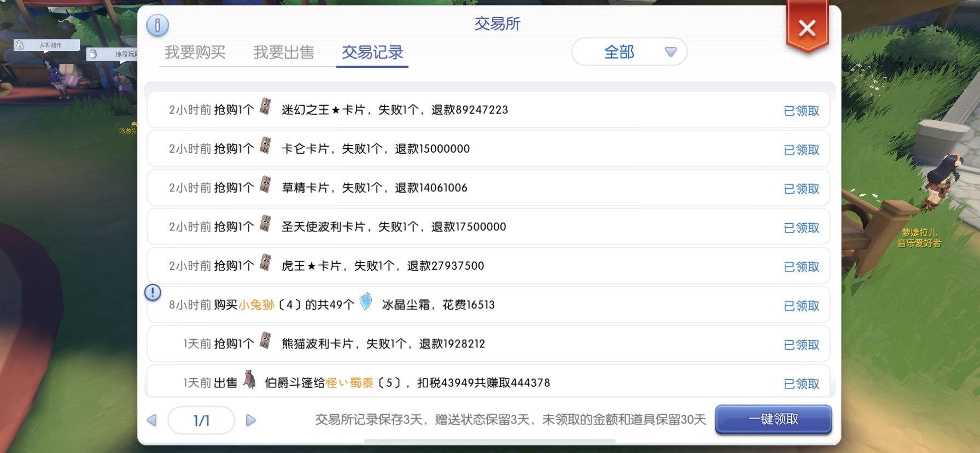Select the 交易记录 tab
This screenshot has width=980, height=453.
click(372, 53)
